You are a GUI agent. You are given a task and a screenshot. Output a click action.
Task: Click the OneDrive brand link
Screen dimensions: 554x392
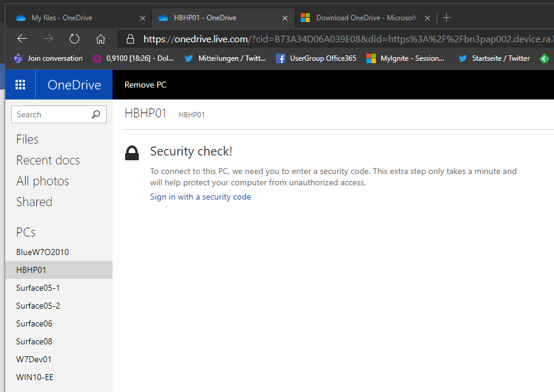point(74,85)
